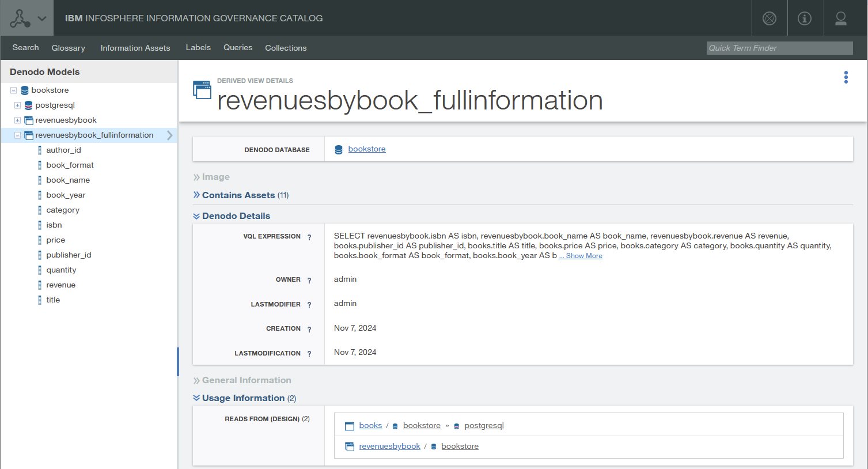
Task: Show help for the Creation field
Action: pos(309,329)
